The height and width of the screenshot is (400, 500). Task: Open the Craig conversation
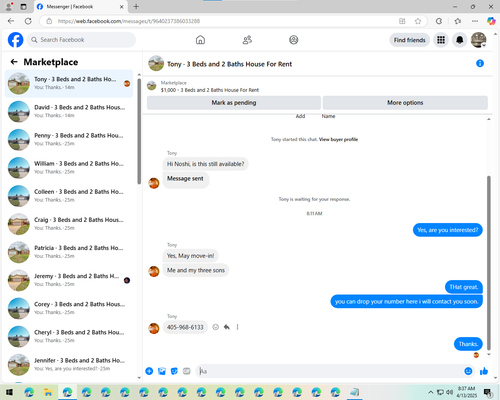pyautogui.click(x=69, y=224)
